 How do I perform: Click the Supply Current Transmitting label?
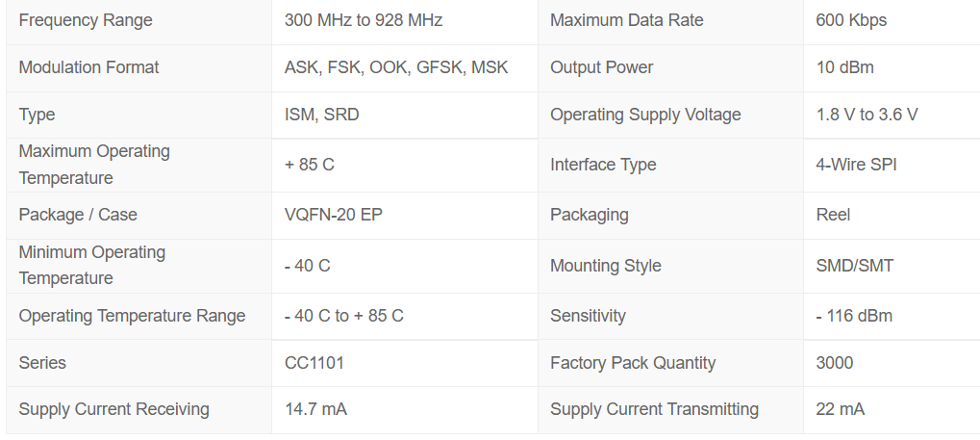(x=654, y=409)
